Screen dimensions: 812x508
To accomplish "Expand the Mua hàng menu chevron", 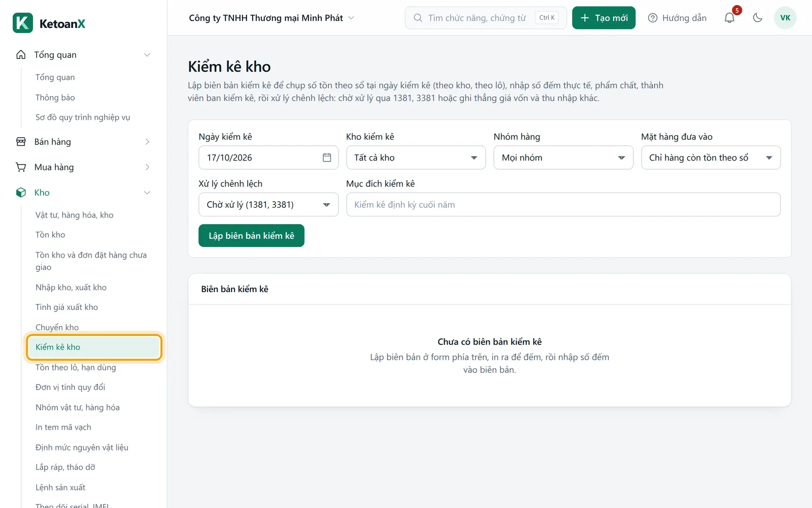I will (x=147, y=167).
